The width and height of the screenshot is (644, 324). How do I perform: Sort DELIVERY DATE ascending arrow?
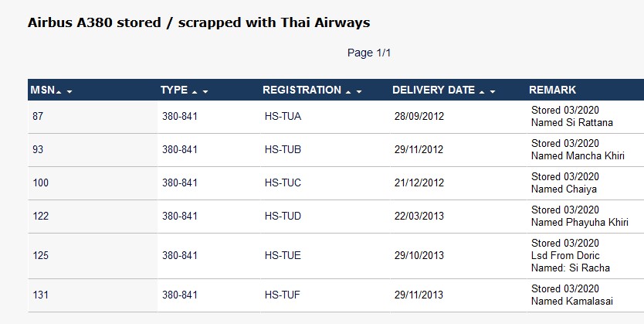coord(482,92)
